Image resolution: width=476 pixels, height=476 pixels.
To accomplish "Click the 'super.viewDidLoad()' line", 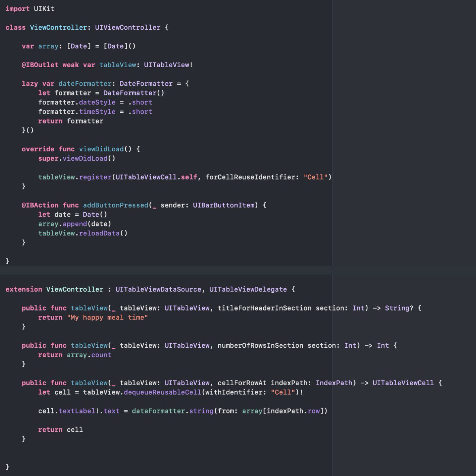I will 77,158.
